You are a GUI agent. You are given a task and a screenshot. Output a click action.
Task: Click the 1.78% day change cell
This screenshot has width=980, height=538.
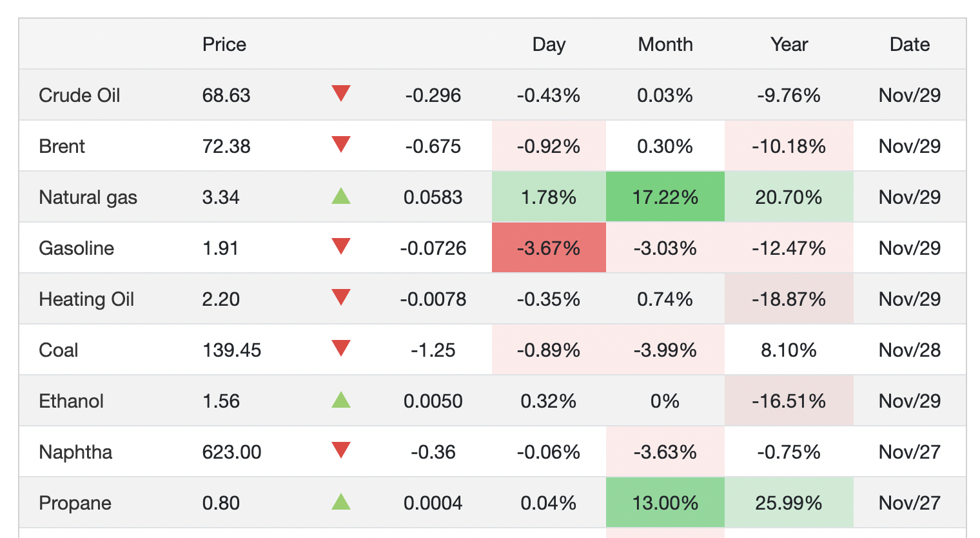(549, 197)
